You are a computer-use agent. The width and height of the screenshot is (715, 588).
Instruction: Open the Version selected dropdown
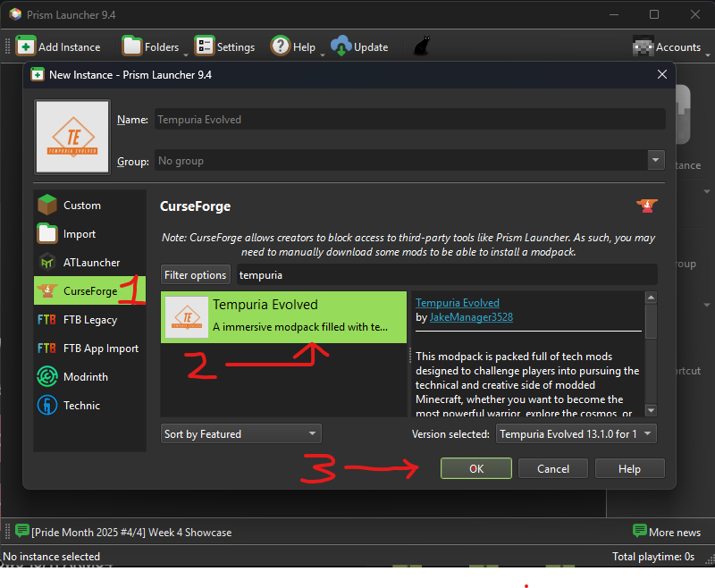[576, 433]
